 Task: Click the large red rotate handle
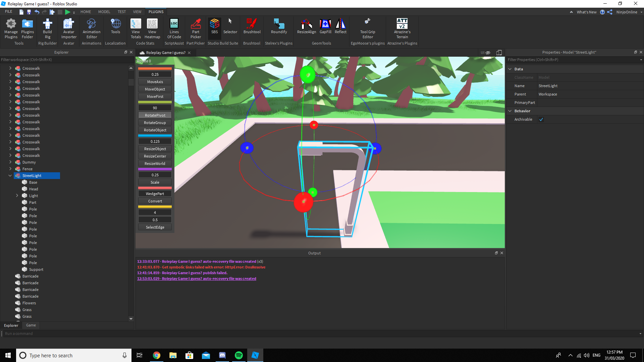(303, 202)
